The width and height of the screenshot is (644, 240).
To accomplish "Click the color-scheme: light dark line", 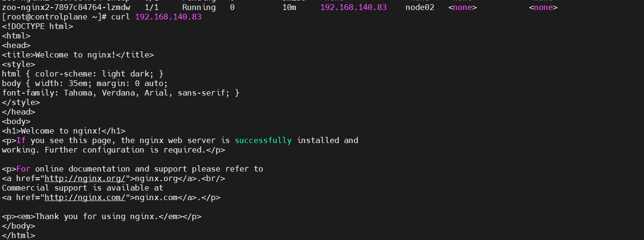I will coord(83,74).
